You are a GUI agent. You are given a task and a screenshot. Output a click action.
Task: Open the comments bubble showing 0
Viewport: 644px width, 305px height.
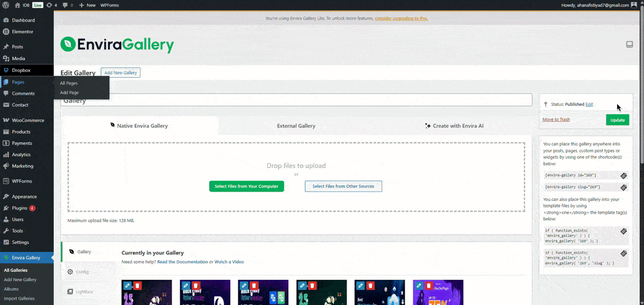click(68, 5)
